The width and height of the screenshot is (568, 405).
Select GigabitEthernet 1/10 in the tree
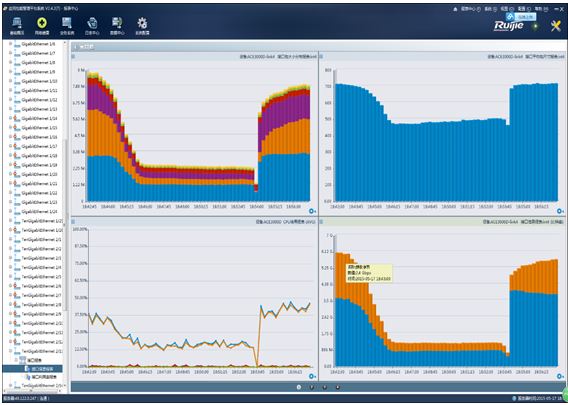click(39, 81)
